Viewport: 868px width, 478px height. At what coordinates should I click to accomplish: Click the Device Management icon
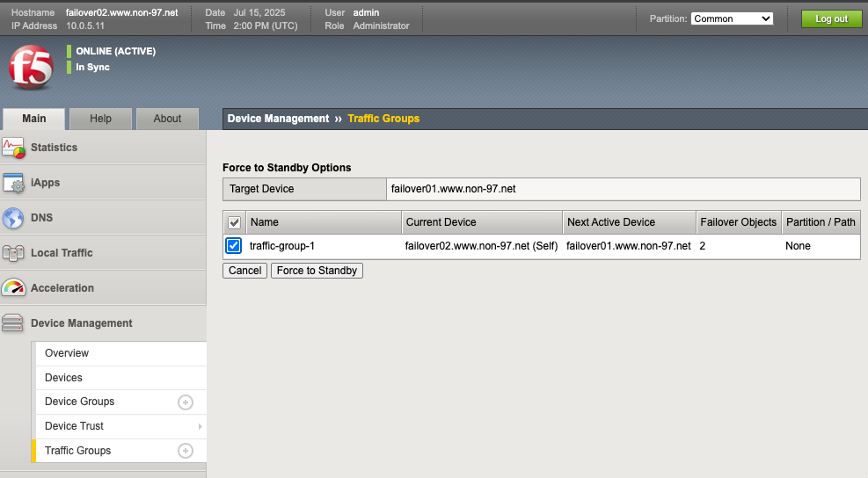[12, 323]
